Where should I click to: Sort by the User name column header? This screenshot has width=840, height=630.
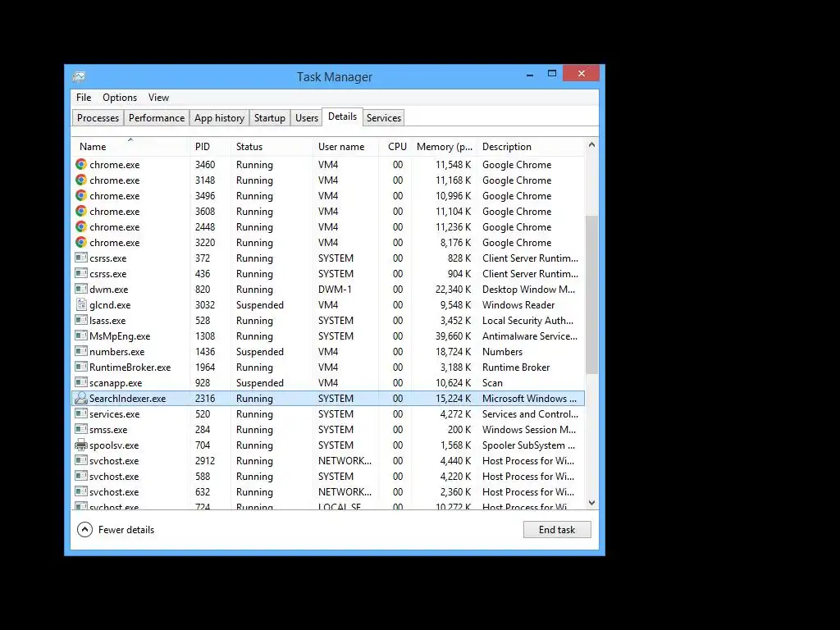(345, 146)
